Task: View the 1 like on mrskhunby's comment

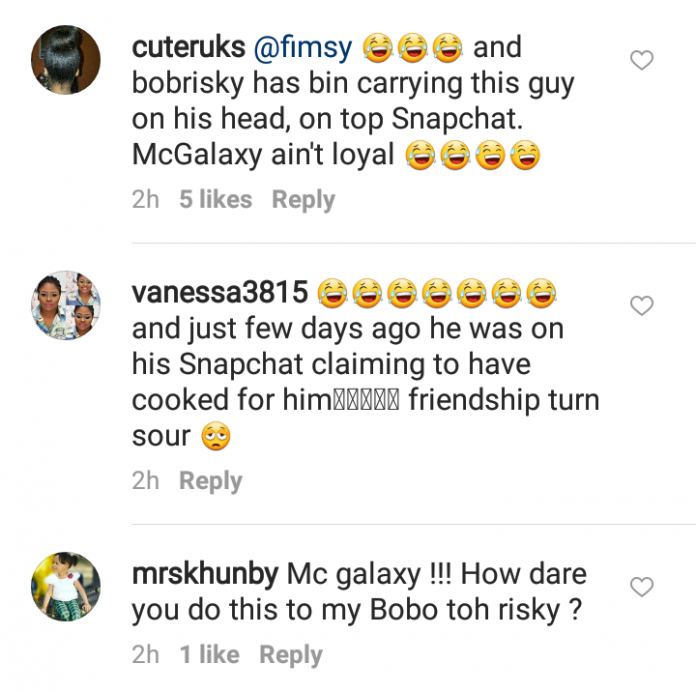Action: 209,655
